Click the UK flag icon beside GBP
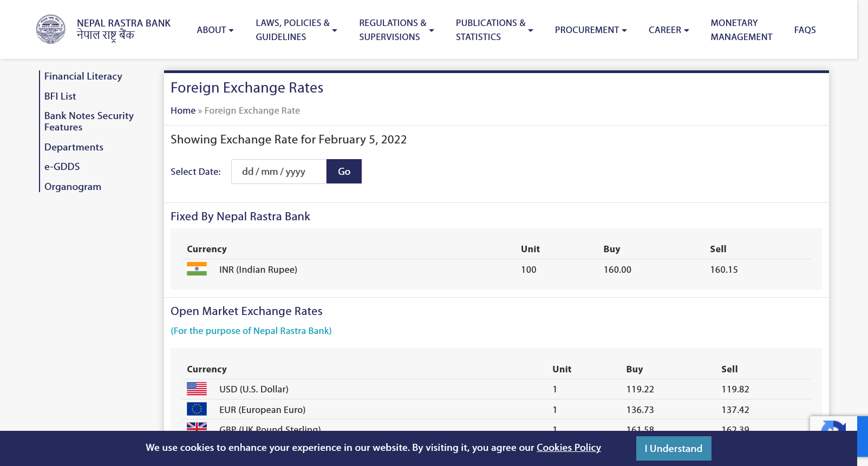 click(197, 426)
